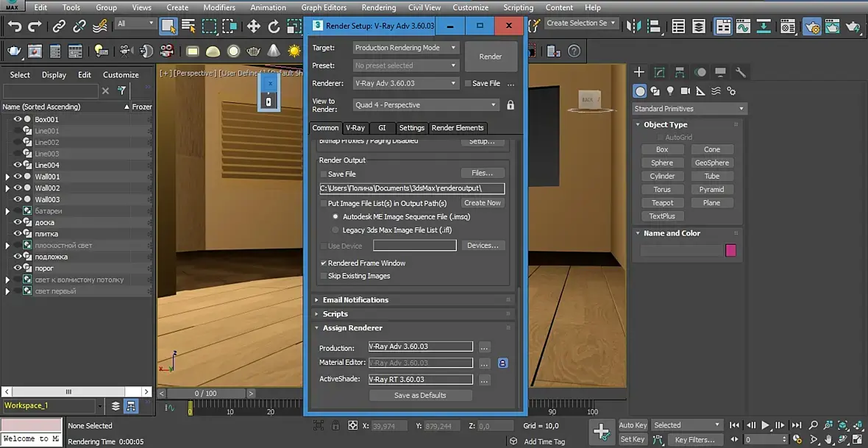Click the Undo arrow in the main toolbar
This screenshot has height=448, width=868.
(x=15, y=26)
